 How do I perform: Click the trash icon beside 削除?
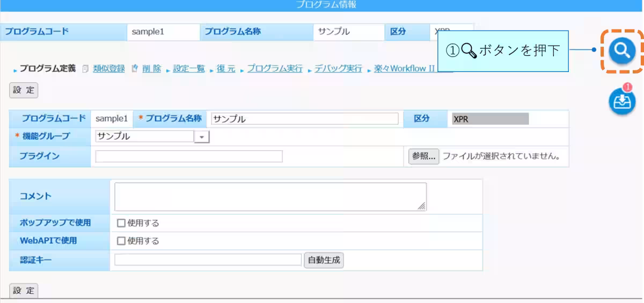pos(135,69)
